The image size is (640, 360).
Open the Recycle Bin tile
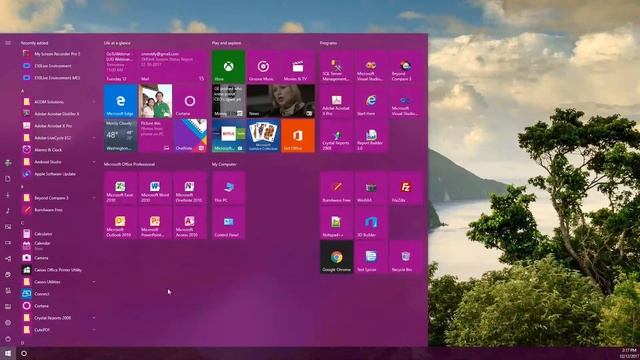[x=406, y=257]
